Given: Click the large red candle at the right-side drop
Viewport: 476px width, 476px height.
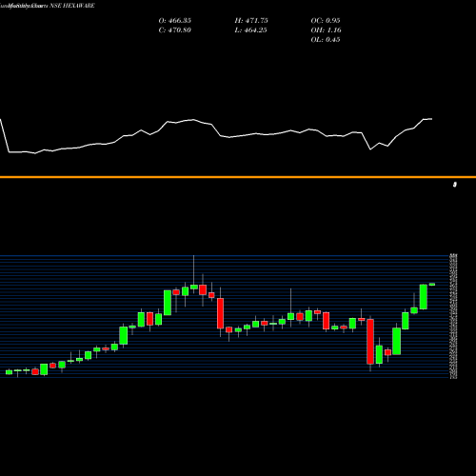Looking at the screenshot, I should [370, 342].
